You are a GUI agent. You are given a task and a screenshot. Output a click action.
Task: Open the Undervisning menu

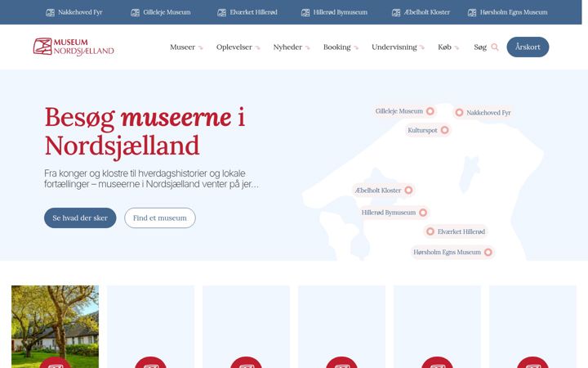[x=394, y=47]
